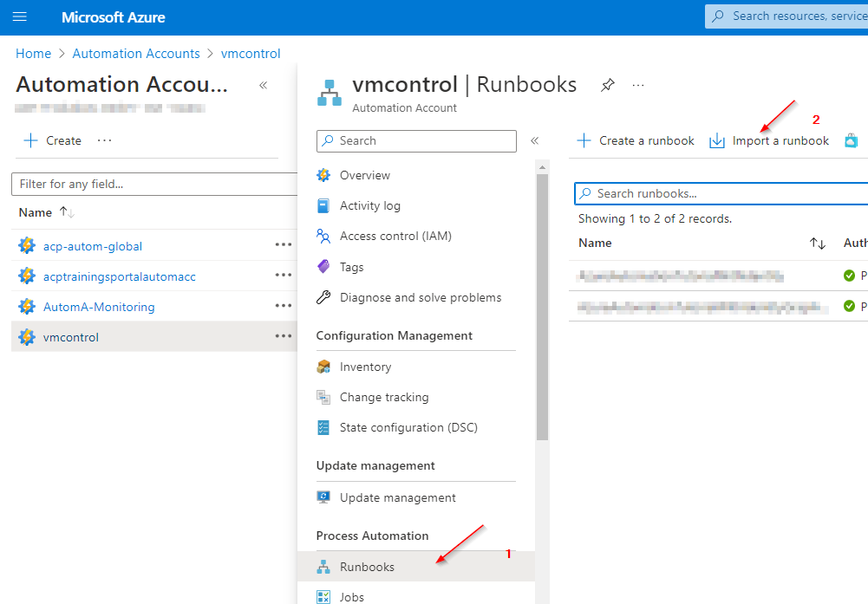
Task: Open Change tracking menu item
Action: pyautogui.click(x=384, y=397)
